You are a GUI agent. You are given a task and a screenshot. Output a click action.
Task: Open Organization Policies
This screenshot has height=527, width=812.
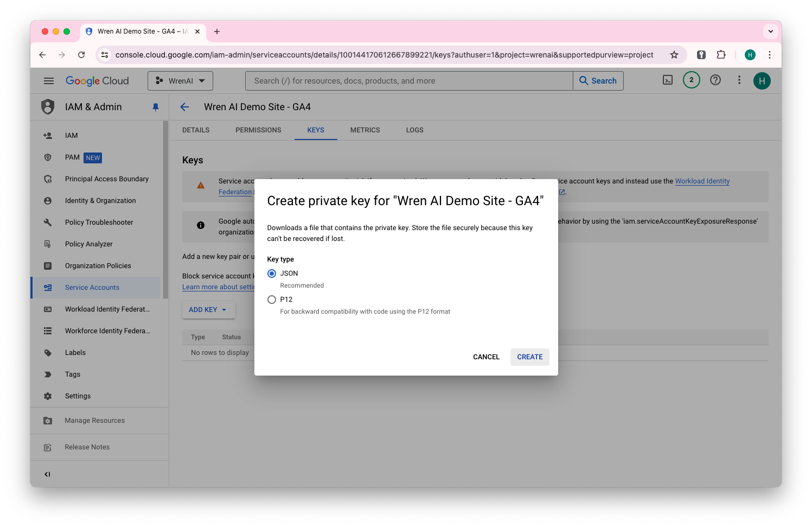[97, 266]
